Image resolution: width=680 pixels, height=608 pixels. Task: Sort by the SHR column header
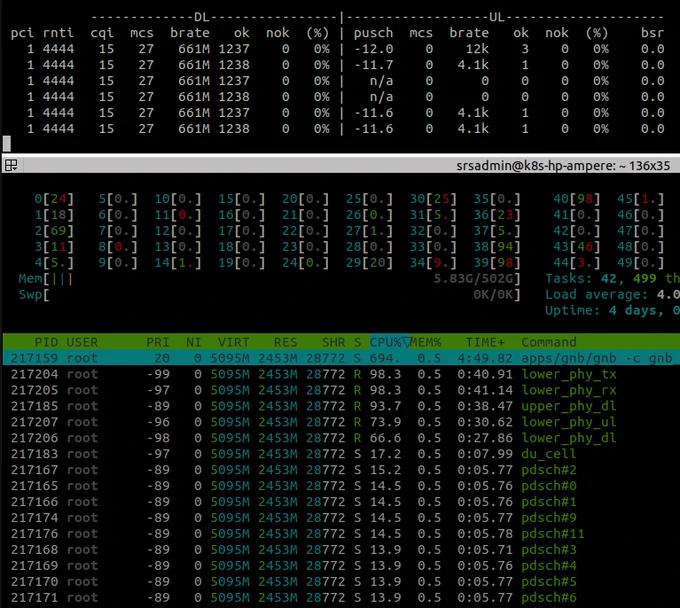pyautogui.click(x=333, y=342)
